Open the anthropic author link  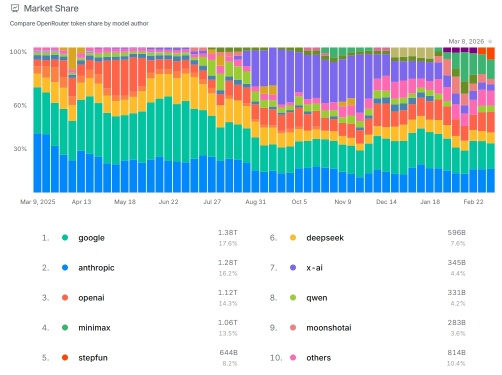click(x=96, y=268)
